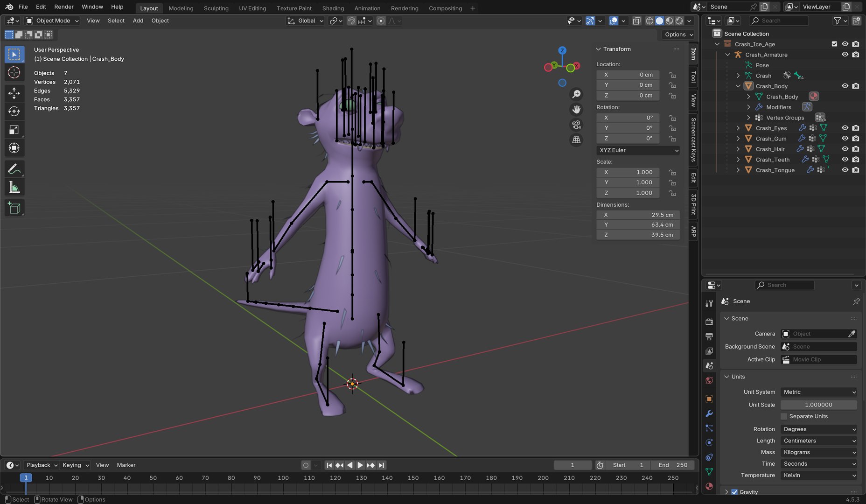Viewport: 866px width, 504px height.
Task: Switch to wireframe viewport shading
Action: point(649,21)
